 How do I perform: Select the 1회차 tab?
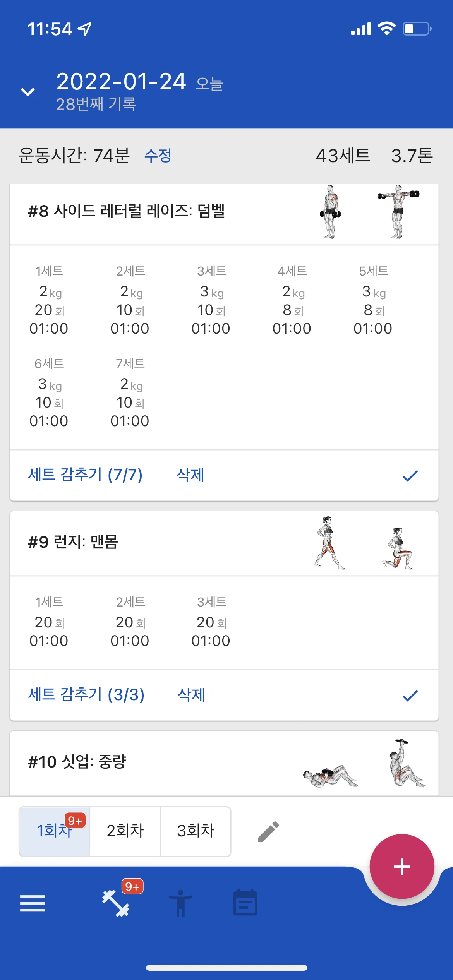coord(54,831)
